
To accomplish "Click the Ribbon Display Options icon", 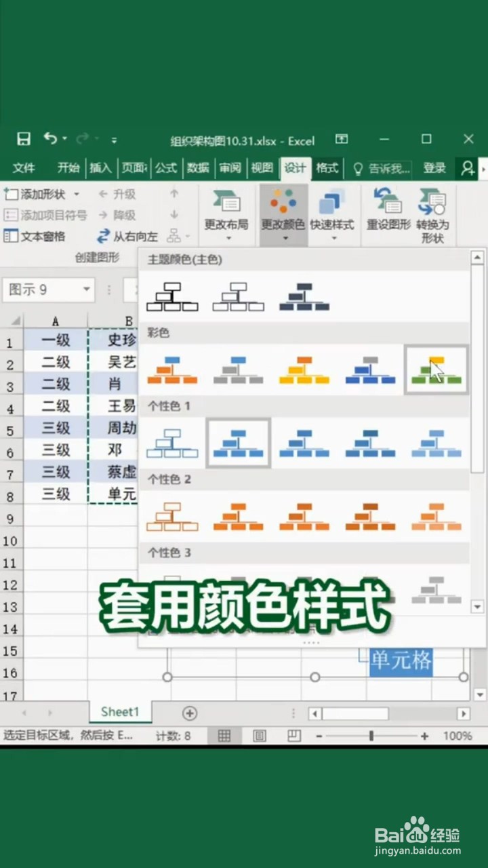I will pos(342,140).
